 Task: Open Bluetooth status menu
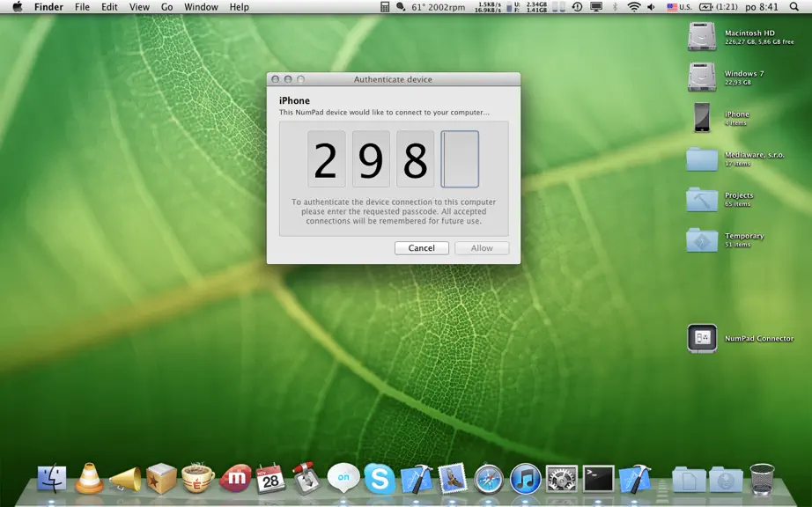coord(616,7)
